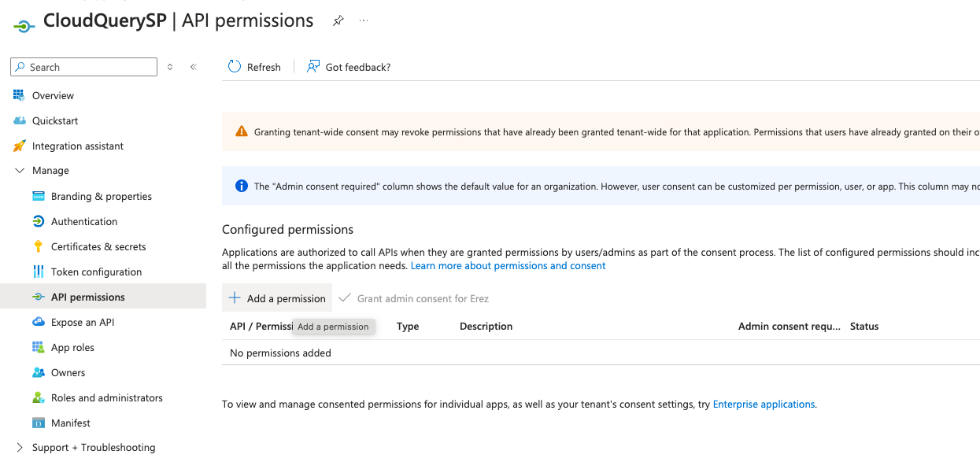Open the Enterprise applications link

tap(764, 405)
